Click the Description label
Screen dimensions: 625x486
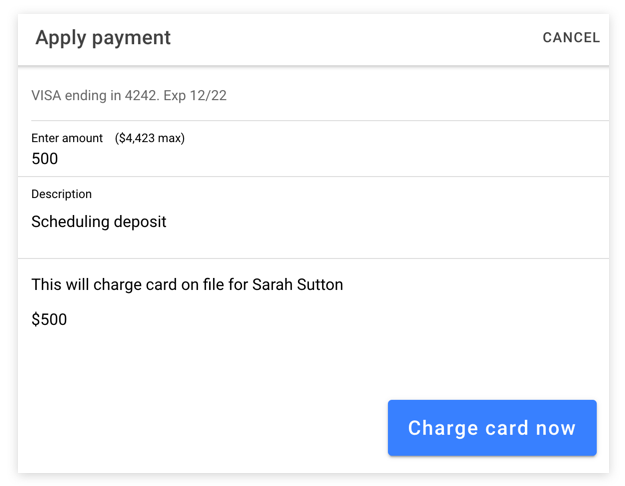pyautogui.click(x=61, y=194)
